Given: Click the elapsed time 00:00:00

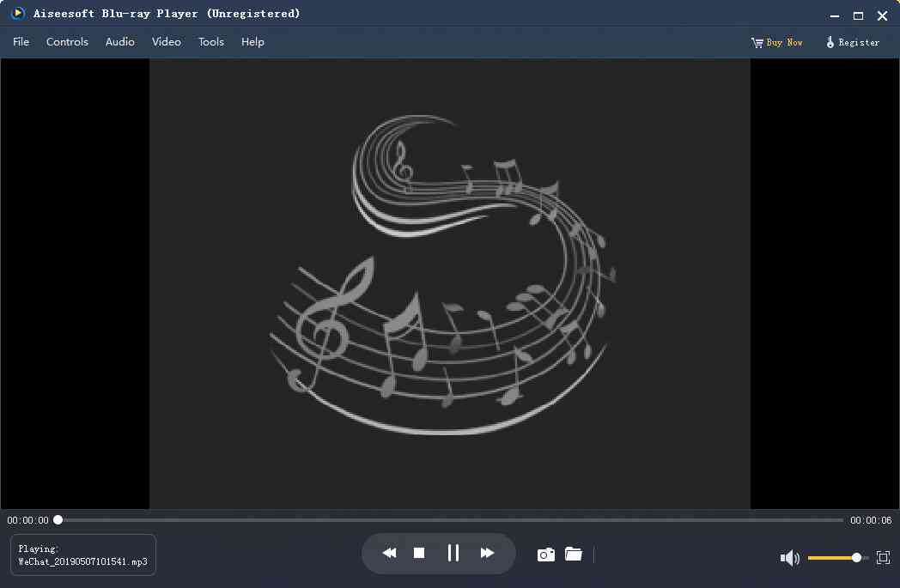Looking at the screenshot, I should coord(27,520).
